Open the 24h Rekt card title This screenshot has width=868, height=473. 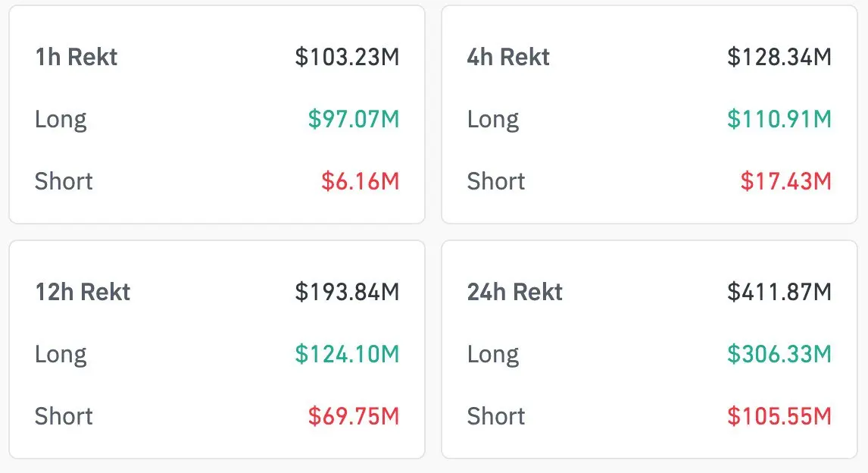pyautogui.click(x=515, y=292)
